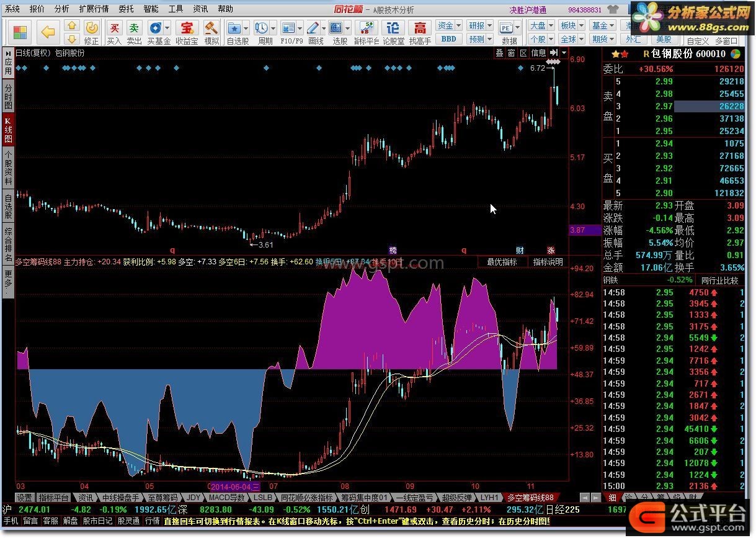
Task: Switch to 个股资料 sidebar tab
Action: point(8,168)
